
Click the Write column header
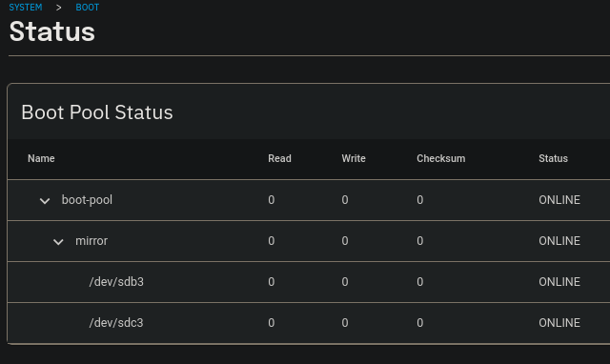click(x=354, y=158)
